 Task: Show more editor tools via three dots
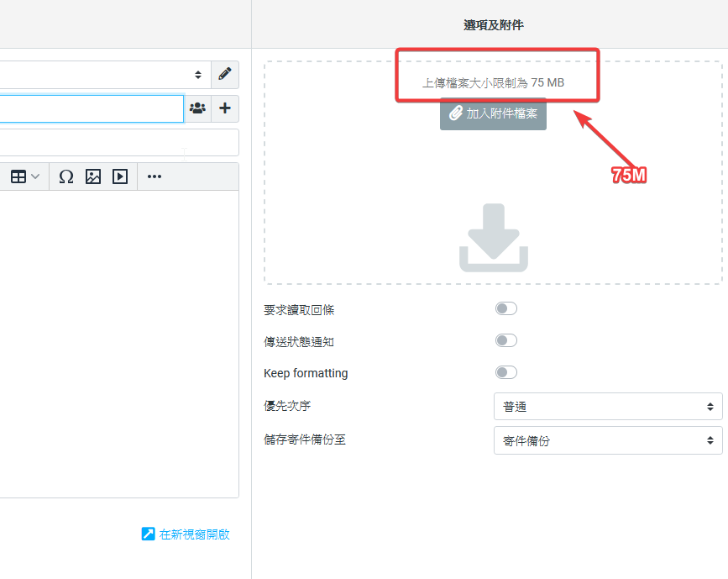pyautogui.click(x=155, y=176)
